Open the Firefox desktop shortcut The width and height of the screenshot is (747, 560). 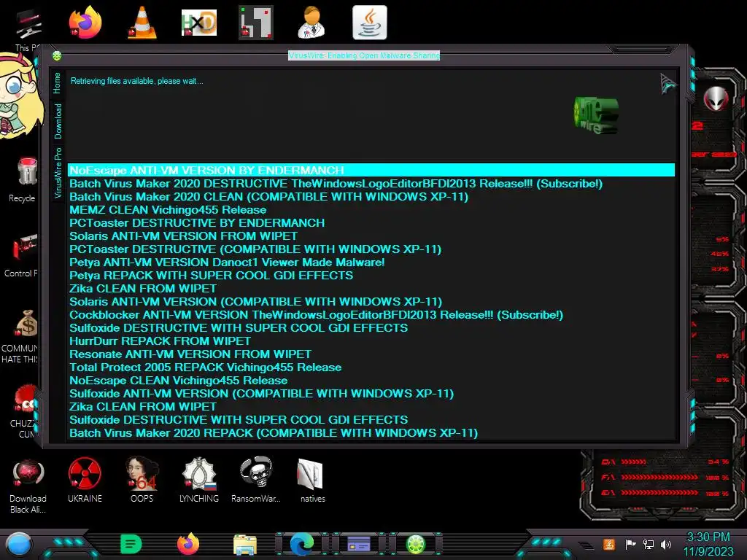[85, 23]
